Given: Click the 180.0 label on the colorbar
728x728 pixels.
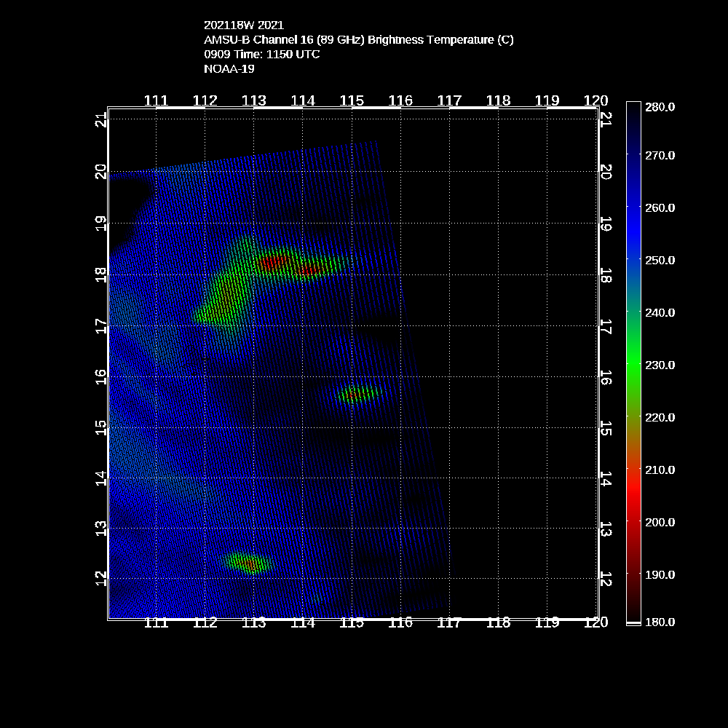Looking at the screenshot, I should 660,622.
